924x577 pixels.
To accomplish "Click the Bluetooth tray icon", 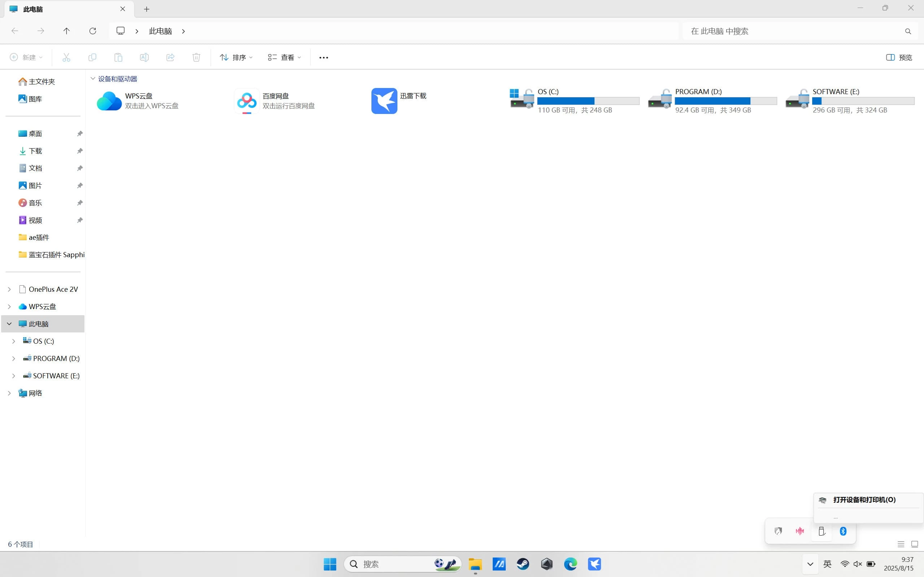I will coord(843,531).
